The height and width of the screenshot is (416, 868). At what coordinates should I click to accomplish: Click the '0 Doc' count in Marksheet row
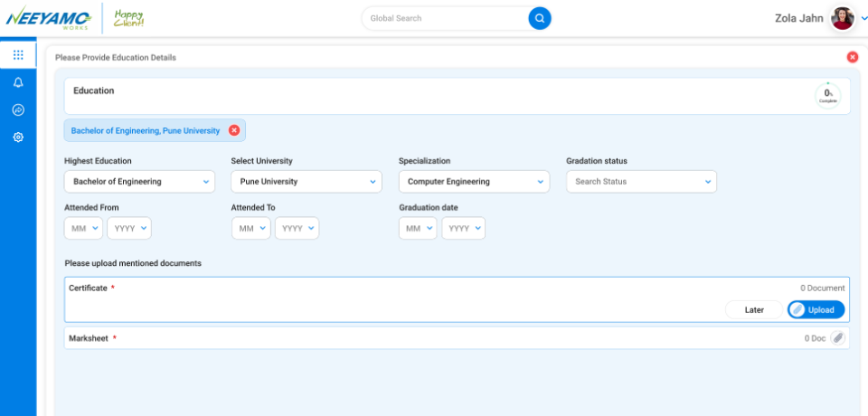(x=815, y=338)
